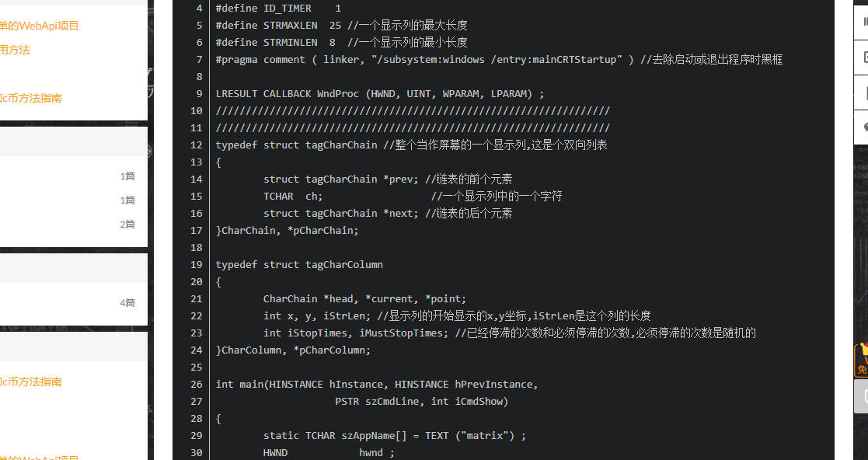The height and width of the screenshot is (460, 868).
Task: Click the topmost icon in the right floating toolbar
Action: (x=863, y=22)
